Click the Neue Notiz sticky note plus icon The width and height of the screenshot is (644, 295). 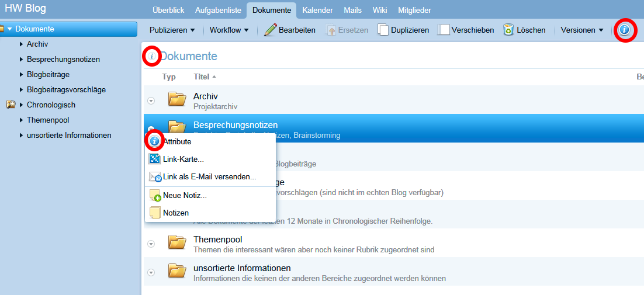155,195
